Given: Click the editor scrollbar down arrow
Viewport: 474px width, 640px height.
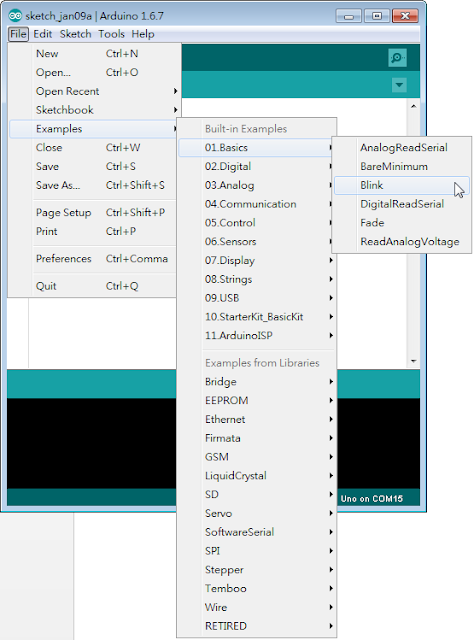Looking at the screenshot, I should (x=413, y=361).
